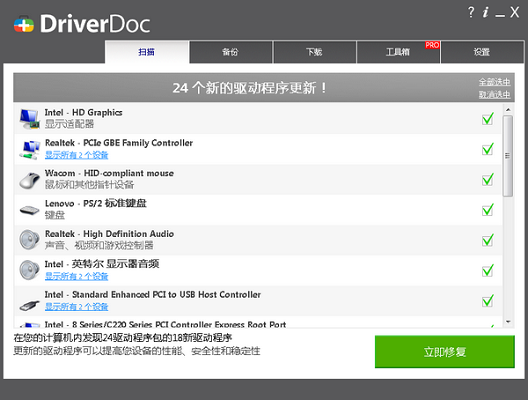Click the Wacom HID-compliant mouse icon
Screen dimensions: 528x400
[30, 180]
